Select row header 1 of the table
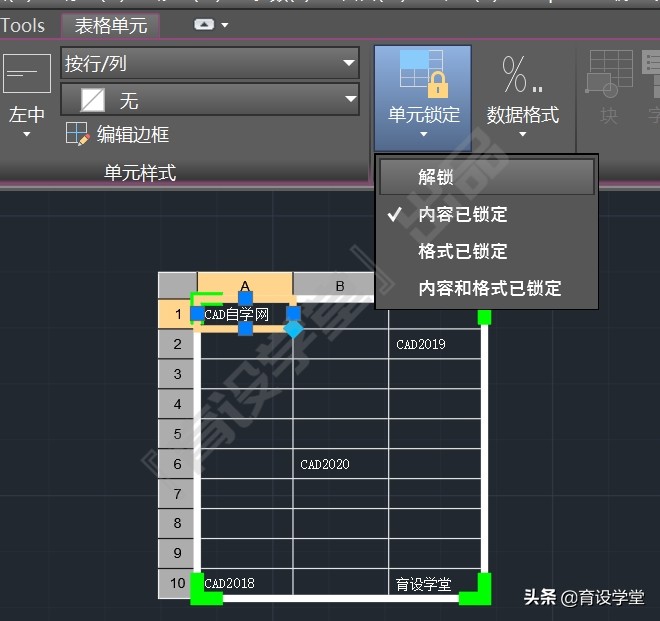Image resolution: width=660 pixels, height=621 pixels. tap(178, 314)
